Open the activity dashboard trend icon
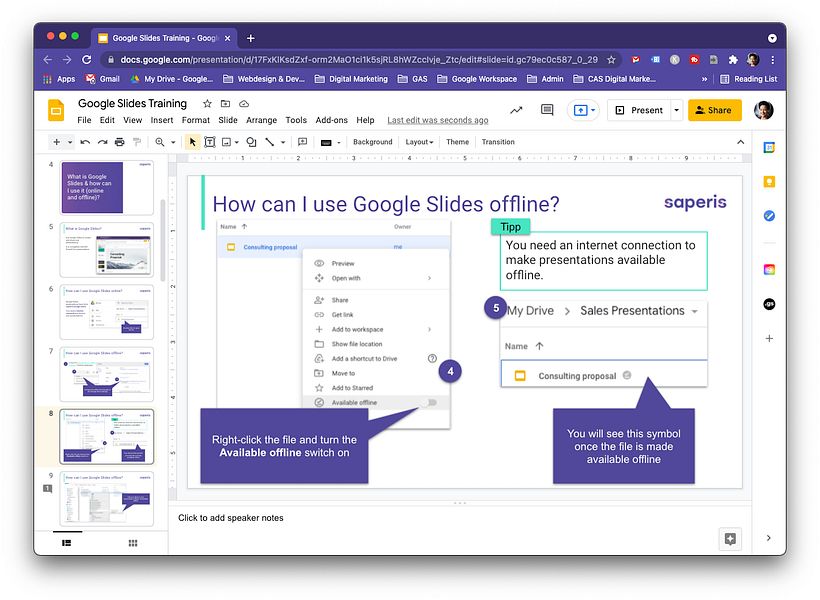The width and height of the screenshot is (820, 600). [516, 110]
